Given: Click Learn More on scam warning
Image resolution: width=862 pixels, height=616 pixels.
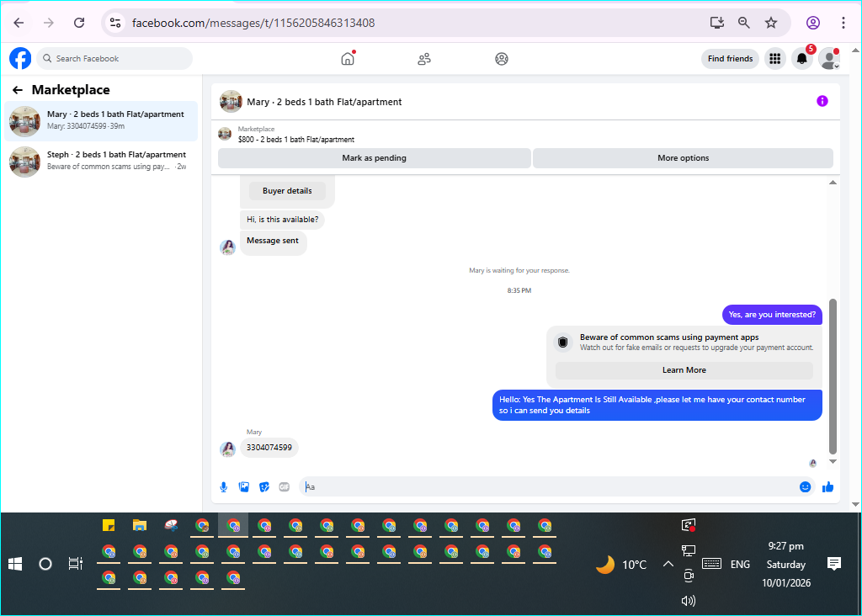Looking at the screenshot, I should pyautogui.click(x=684, y=370).
